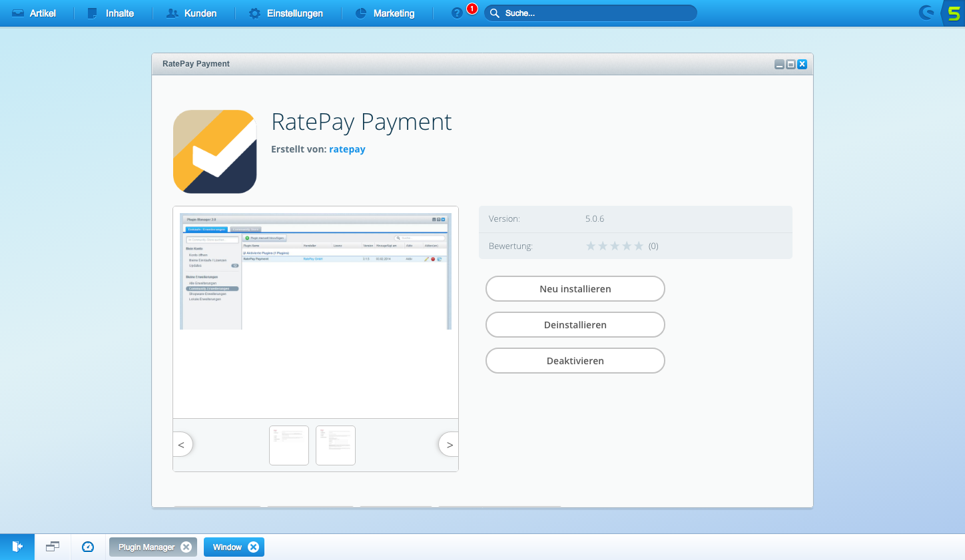Select the first screenshot thumbnail
The width and height of the screenshot is (965, 560).
point(289,445)
